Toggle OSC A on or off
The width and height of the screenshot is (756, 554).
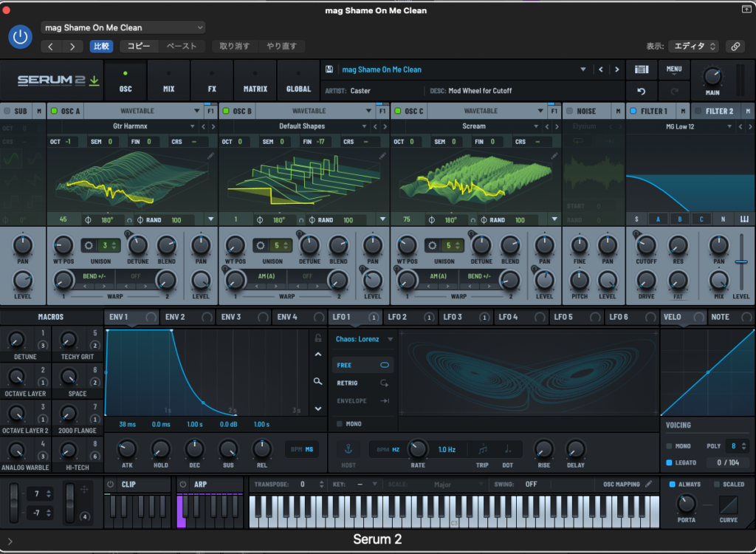(x=54, y=111)
